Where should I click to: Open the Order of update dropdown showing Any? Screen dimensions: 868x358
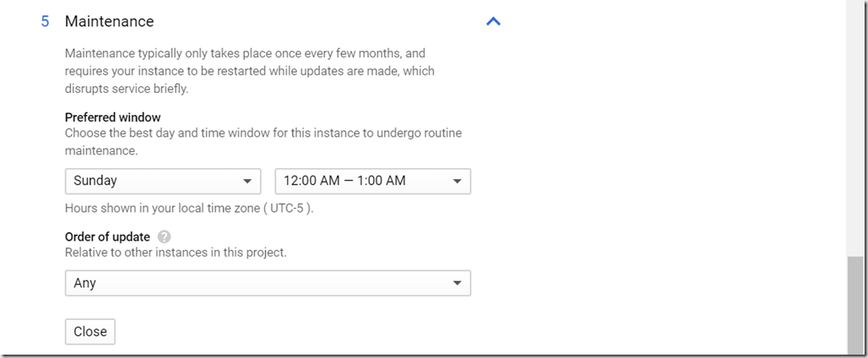pos(268,283)
